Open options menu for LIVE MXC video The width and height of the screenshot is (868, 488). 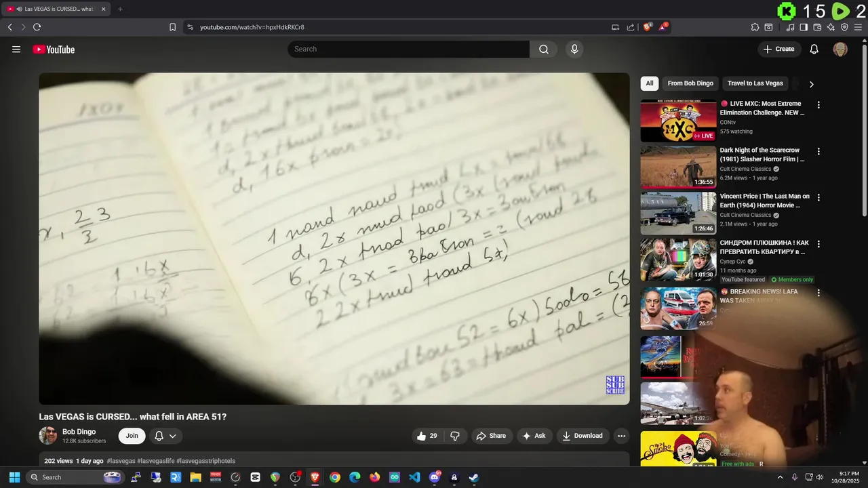tap(818, 105)
